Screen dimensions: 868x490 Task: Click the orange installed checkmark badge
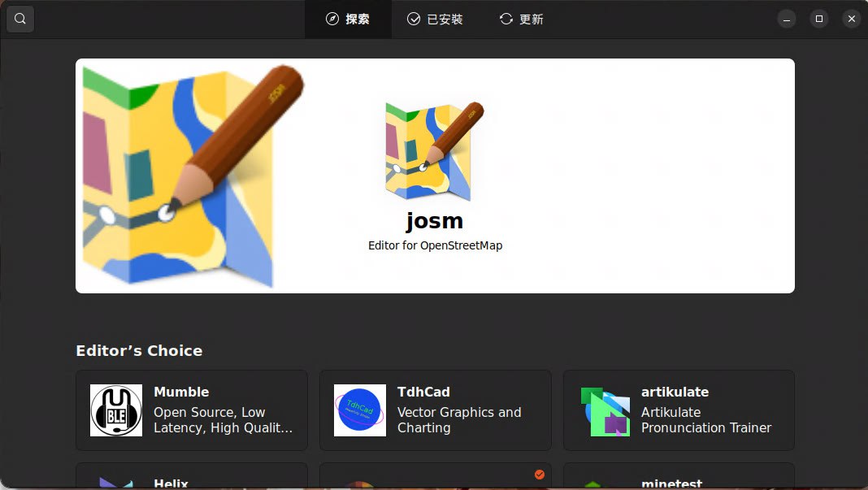pyautogui.click(x=539, y=475)
